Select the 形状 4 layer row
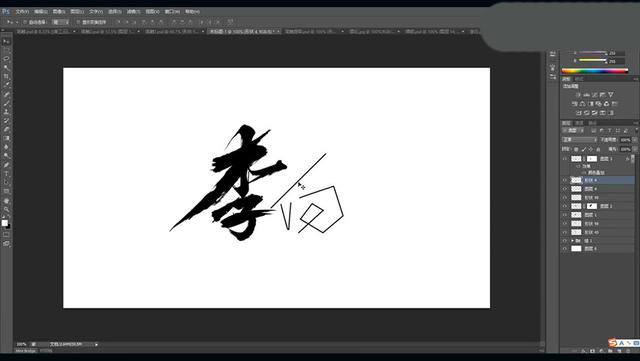 pyautogui.click(x=598, y=180)
